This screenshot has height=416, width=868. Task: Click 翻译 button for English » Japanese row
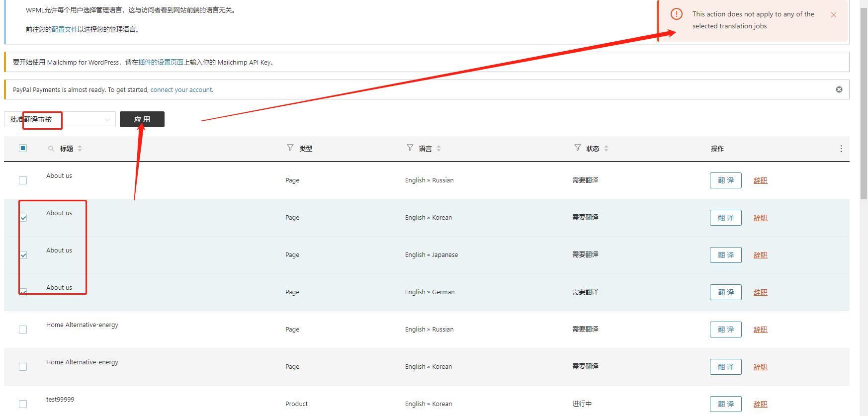click(725, 255)
